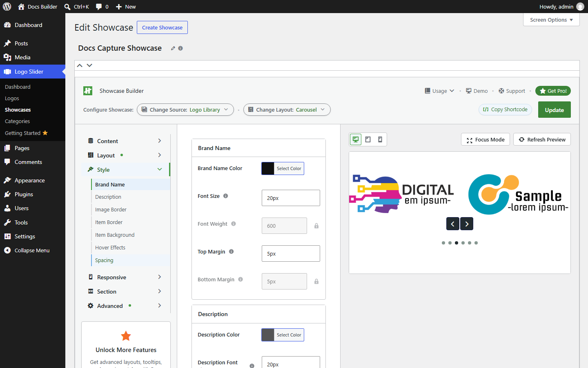Image resolution: width=588 pixels, height=368 pixels.
Task: Select Image Border style sub-item
Action: coord(131,210)
